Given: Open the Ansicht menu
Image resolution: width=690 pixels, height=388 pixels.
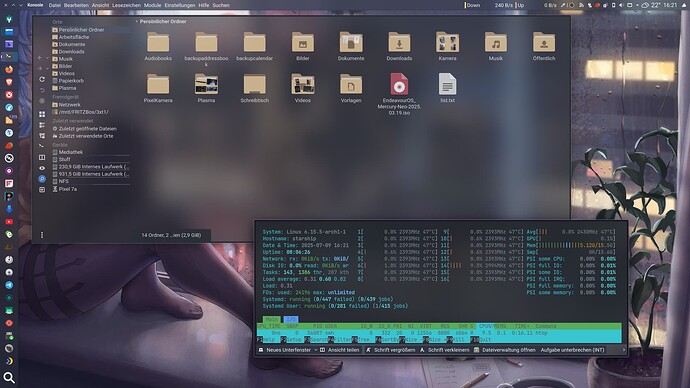Looking at the screenshot, I should (x=100, y=5).
